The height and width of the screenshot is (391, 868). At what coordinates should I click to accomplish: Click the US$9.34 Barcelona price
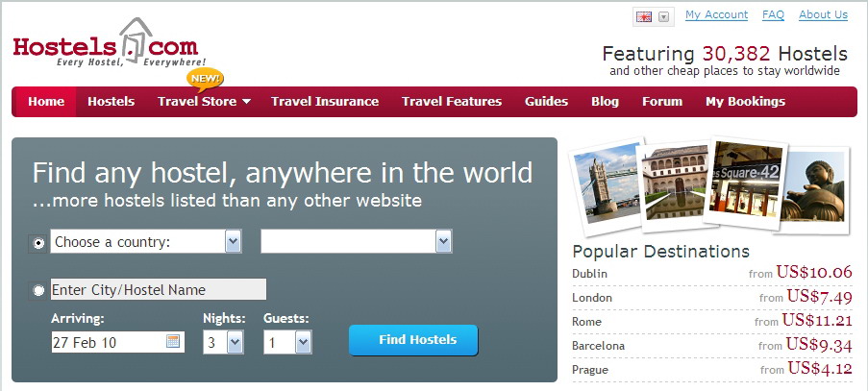(x=819, y=345)
